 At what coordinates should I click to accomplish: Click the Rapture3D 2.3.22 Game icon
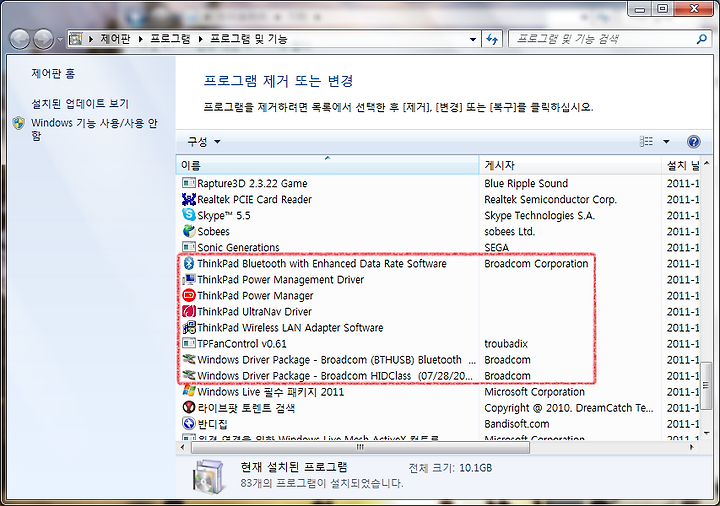coord(189,183)
